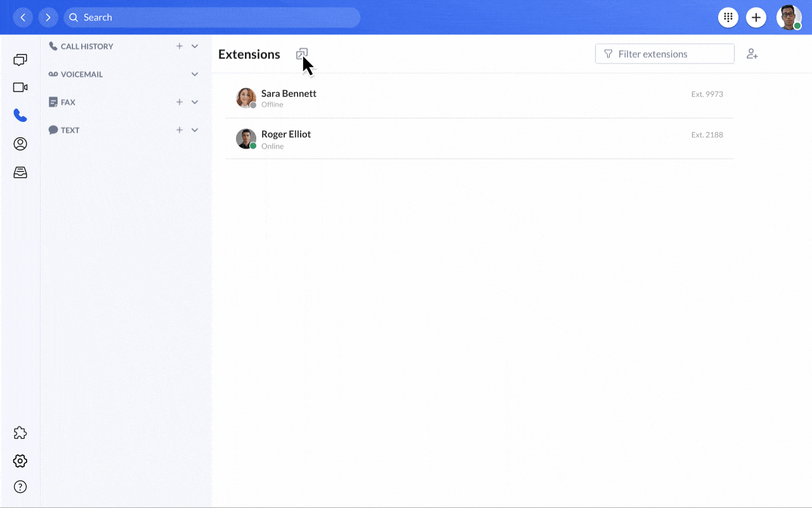The height and width of the screenshot is (508, 812).
Task: Select Roger Elliot extension row
Action: (x=480, y=139)
